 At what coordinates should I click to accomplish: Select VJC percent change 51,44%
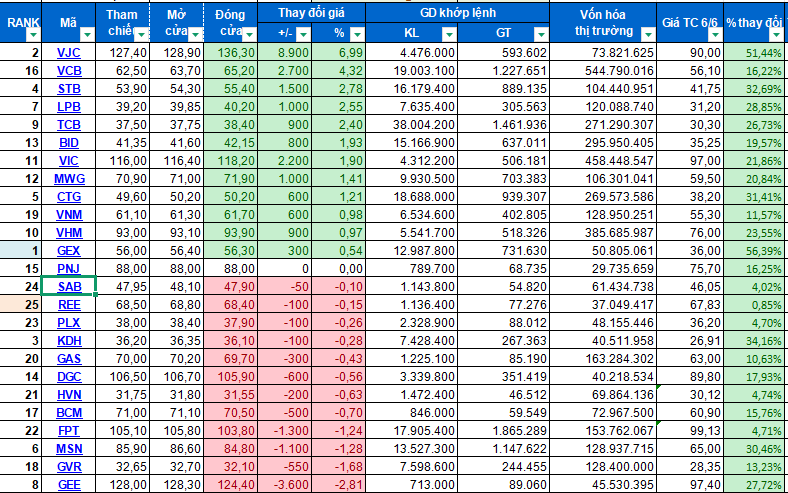point(755,53)
